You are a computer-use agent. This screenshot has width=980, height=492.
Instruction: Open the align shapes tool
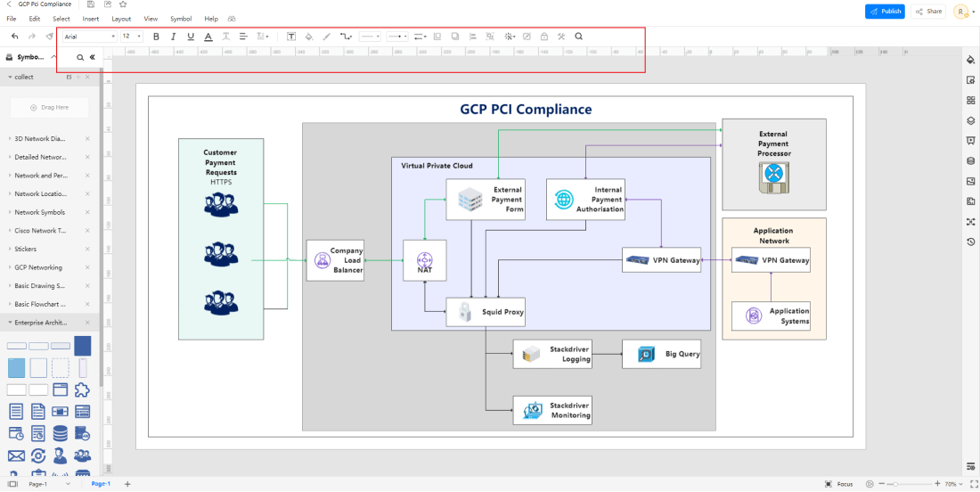472,37
